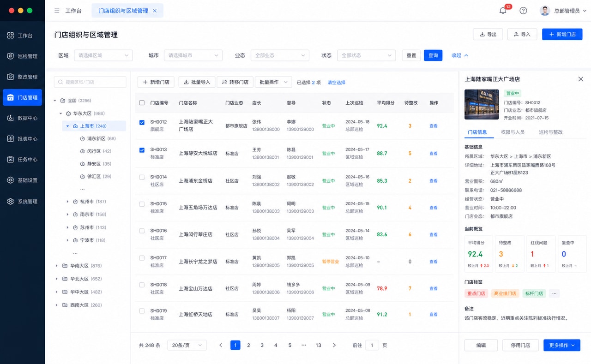
Task: Open 整改管理 icon in sidebar
Action: pyautogui.click(x=10, y=77)
